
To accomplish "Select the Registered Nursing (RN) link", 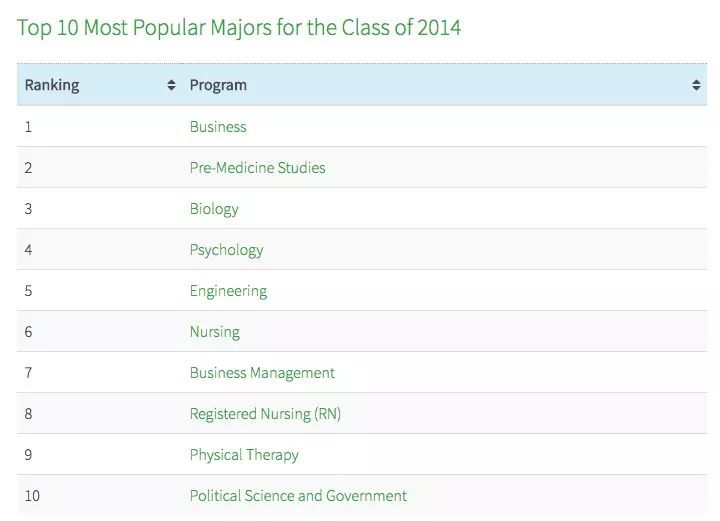I will click(265, 414).
